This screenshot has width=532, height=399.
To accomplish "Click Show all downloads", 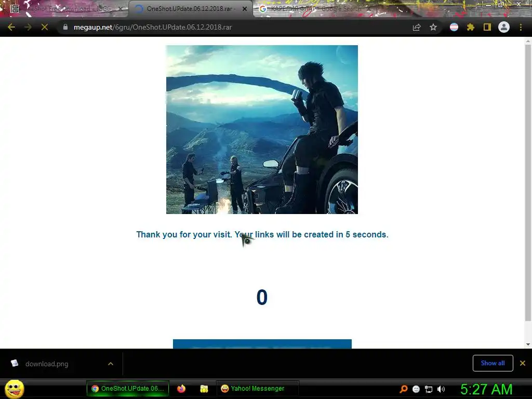I will [x=493, y=363].
